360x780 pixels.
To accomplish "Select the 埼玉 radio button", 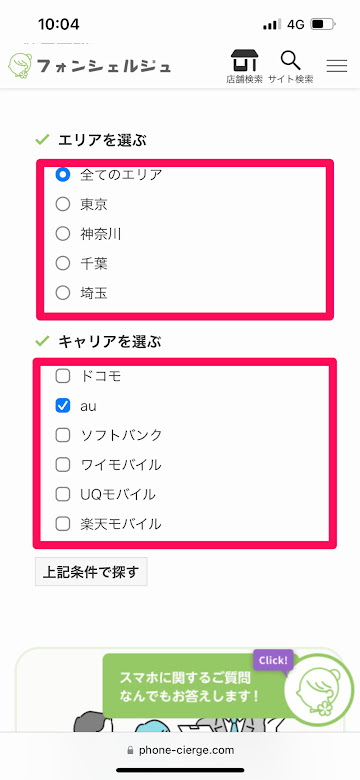I will pyautogui.click(x=63, y=293).
